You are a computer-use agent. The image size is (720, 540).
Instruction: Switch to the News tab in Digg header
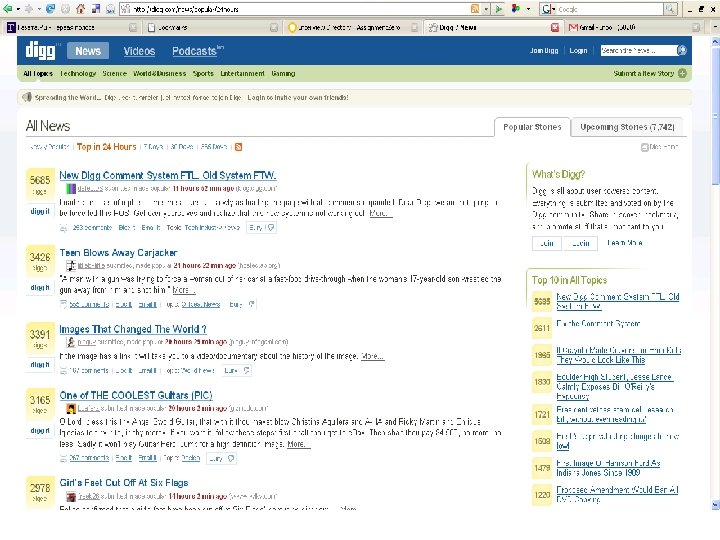88,51
